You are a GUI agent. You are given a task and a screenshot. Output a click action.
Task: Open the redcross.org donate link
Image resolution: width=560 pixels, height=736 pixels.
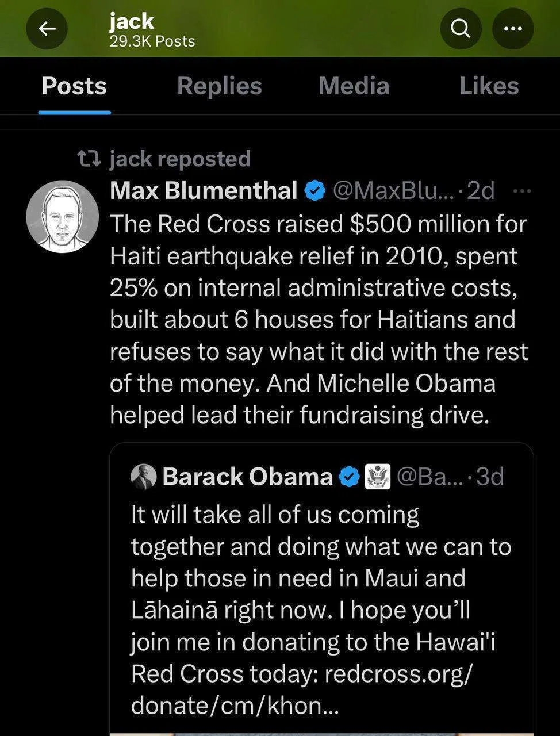pos(301,689)
